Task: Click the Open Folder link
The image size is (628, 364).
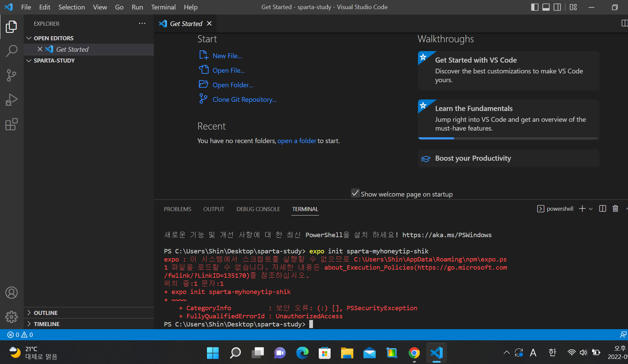Action: tap(233, 85)
